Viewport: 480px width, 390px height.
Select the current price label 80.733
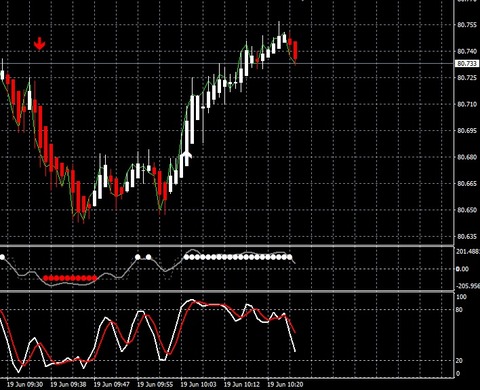click(x=467, y=63)
